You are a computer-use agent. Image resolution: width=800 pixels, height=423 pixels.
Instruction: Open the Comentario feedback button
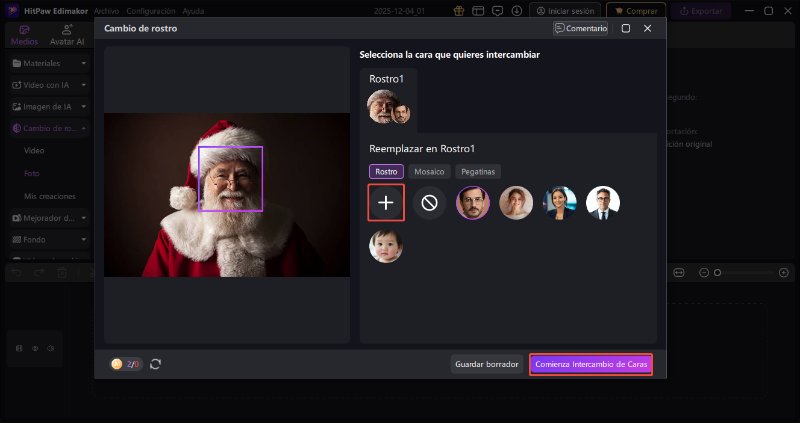coord(581,29)
